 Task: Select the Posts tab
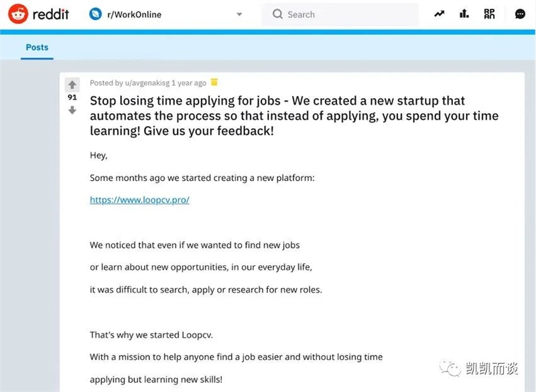click(37, 47)
